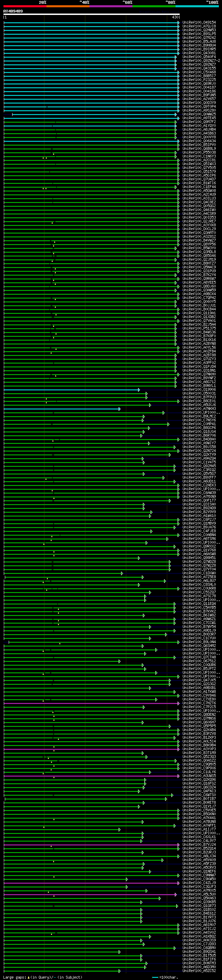The image size is (222, 980).
Task: Click the cyan ~100% identity legend bar
Action: (197, 6)
